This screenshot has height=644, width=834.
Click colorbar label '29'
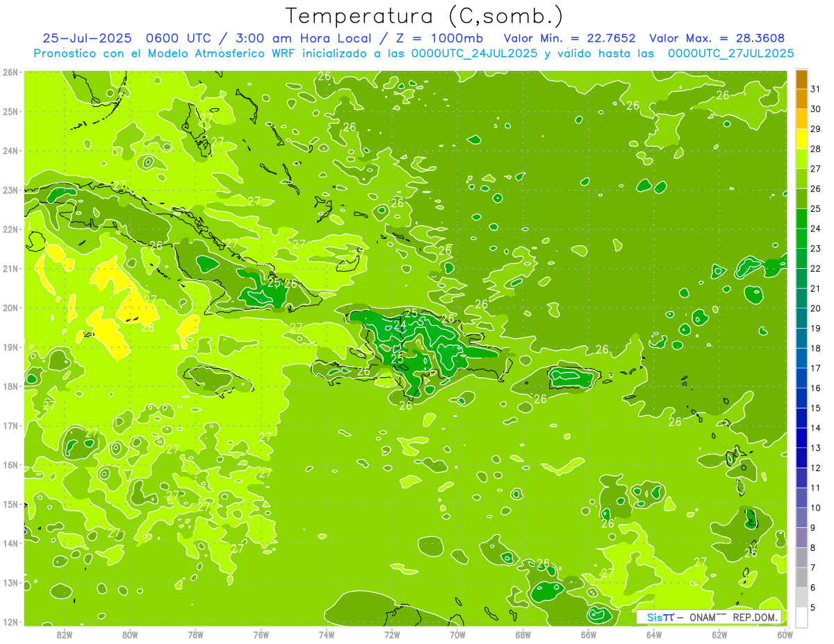pyautogui.click(x=816, y=129)
